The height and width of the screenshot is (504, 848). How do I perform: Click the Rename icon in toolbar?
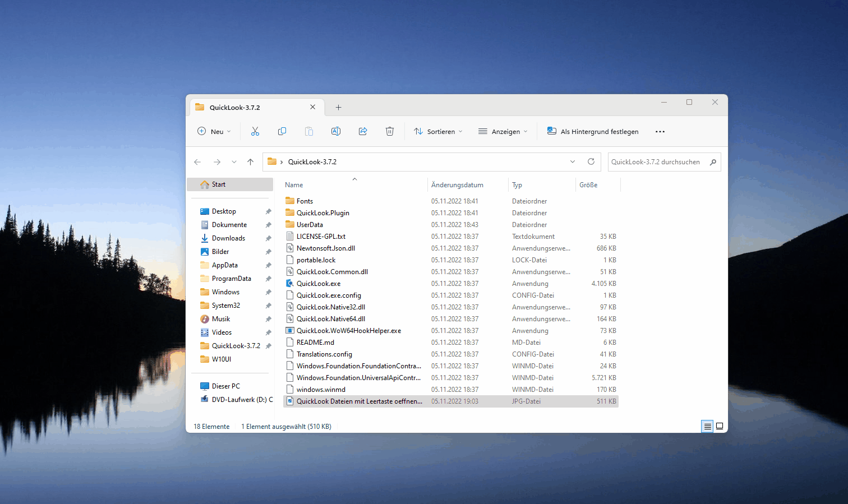336,131
